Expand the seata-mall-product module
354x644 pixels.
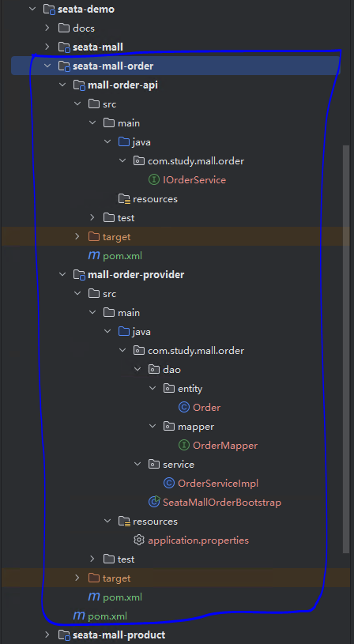click(x=47, y=635)
